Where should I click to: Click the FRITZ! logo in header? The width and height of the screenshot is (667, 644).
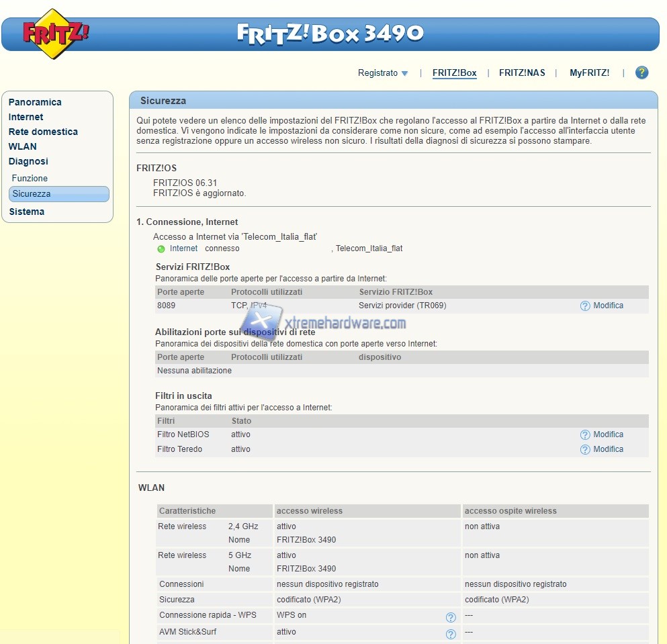(x=56, y=33)
